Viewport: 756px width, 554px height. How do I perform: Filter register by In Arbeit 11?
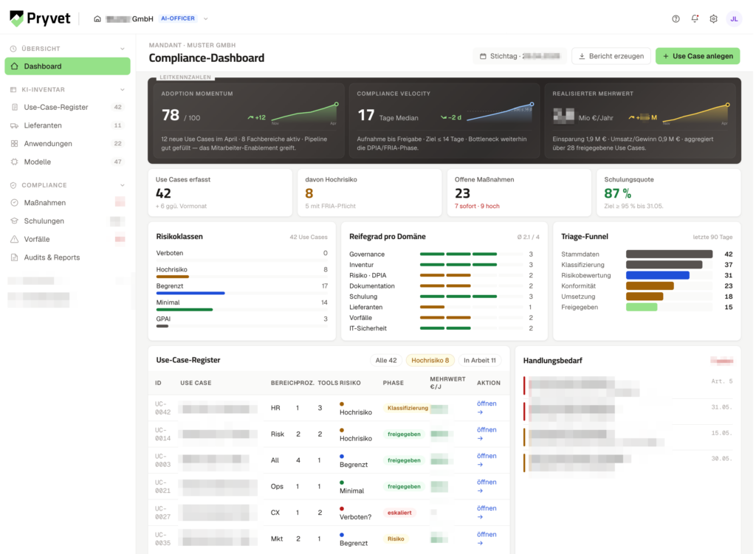tap(479, 360)
